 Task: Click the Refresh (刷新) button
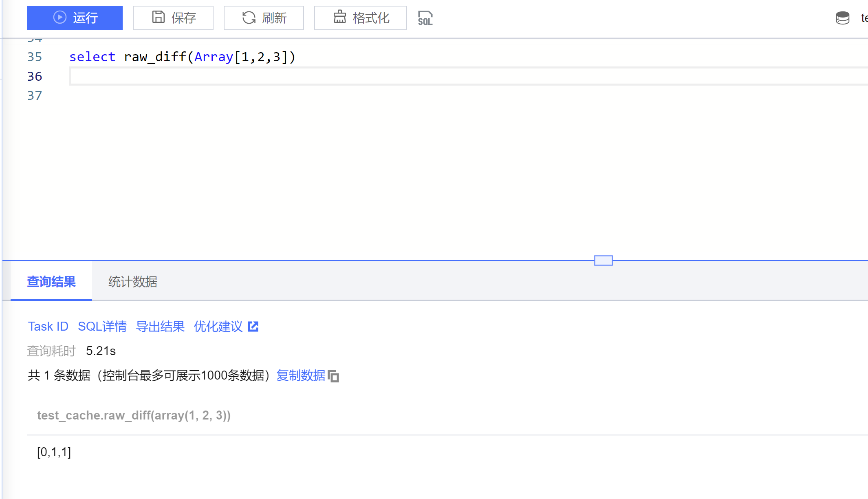pyautogui.click(x=264, y=18)
